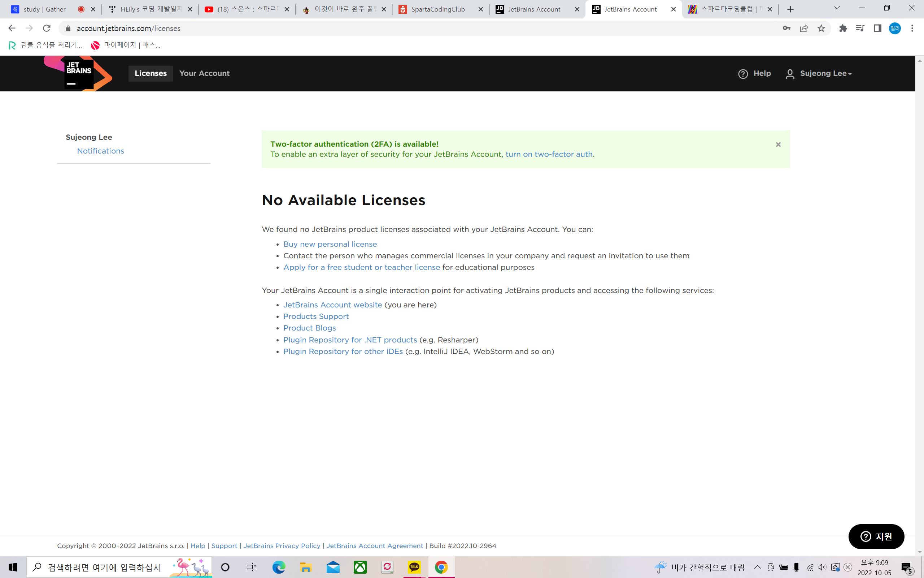Screen dimensions: 924x578
Task: Open the Wi-Fi network tray icon
Action: coord(810,567)
